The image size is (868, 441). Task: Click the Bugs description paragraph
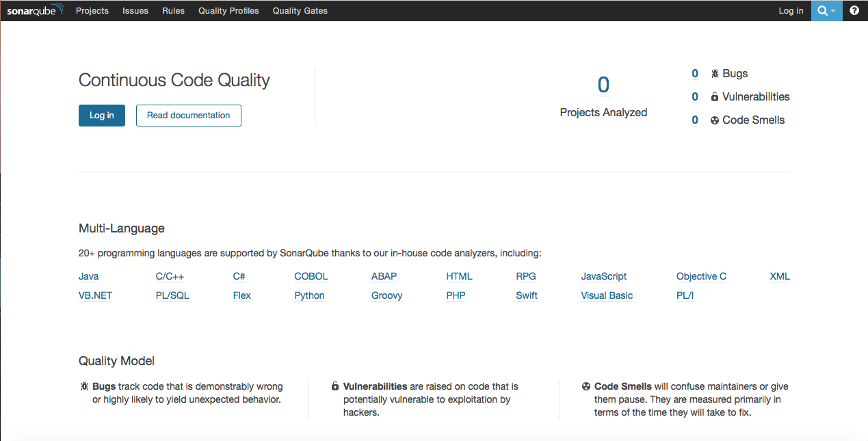point(187,393)
